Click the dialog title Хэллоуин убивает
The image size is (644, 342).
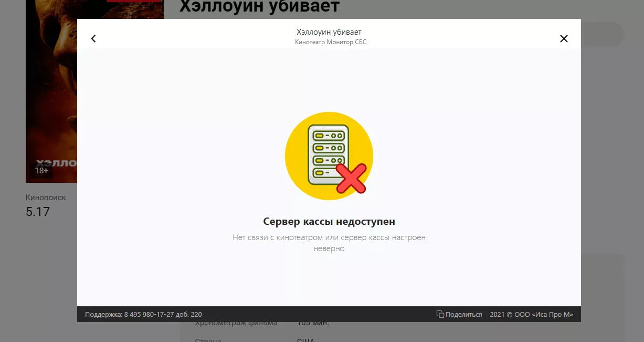[x=329, y=33]
